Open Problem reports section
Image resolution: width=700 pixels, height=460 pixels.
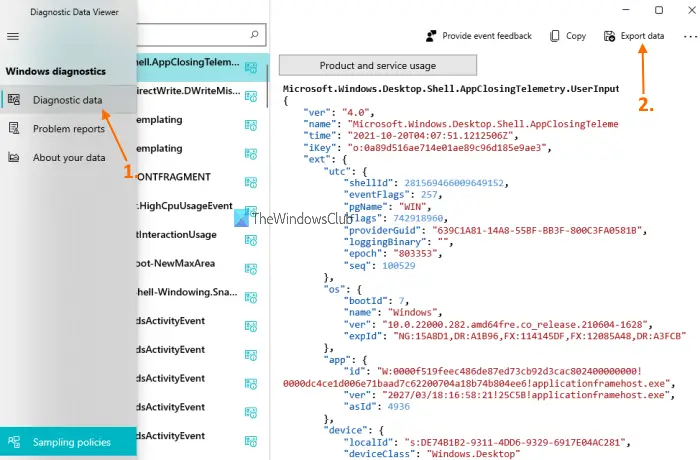click(68, 129)
